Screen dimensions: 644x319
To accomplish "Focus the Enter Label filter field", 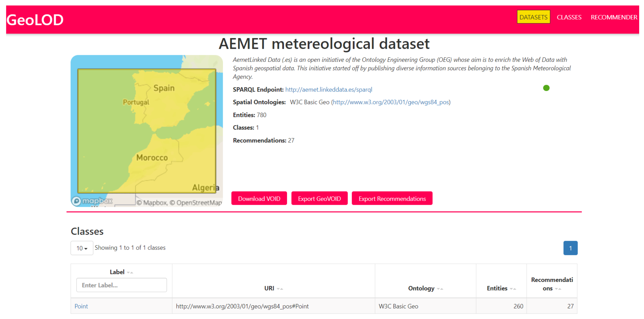I will click(121, 285).
